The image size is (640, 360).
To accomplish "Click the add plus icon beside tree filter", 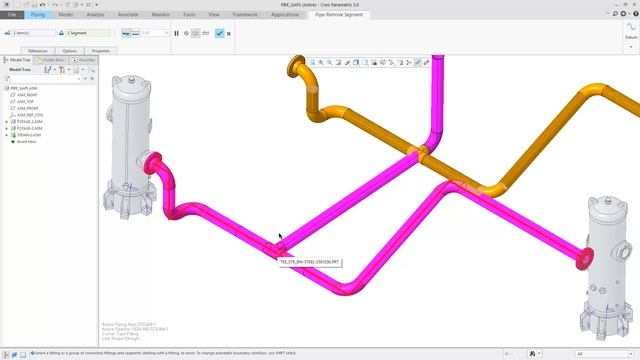I will [92, 78].
